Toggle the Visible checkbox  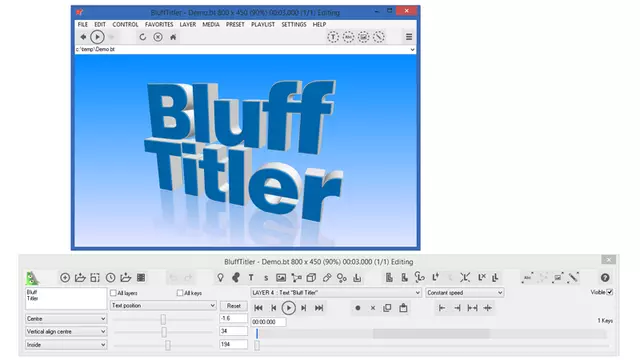609,292
